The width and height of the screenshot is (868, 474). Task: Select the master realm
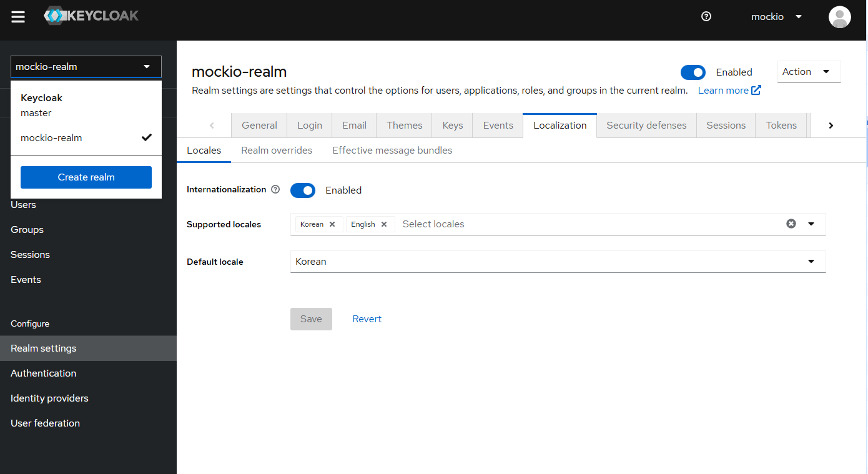pos(86,113)
